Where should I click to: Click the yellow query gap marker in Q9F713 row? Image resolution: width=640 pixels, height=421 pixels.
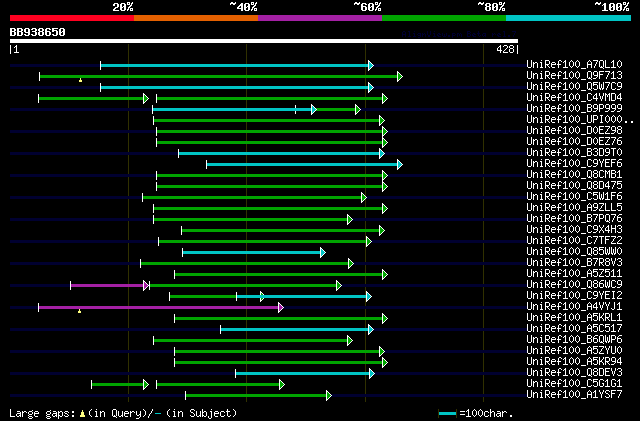(80, 80)
